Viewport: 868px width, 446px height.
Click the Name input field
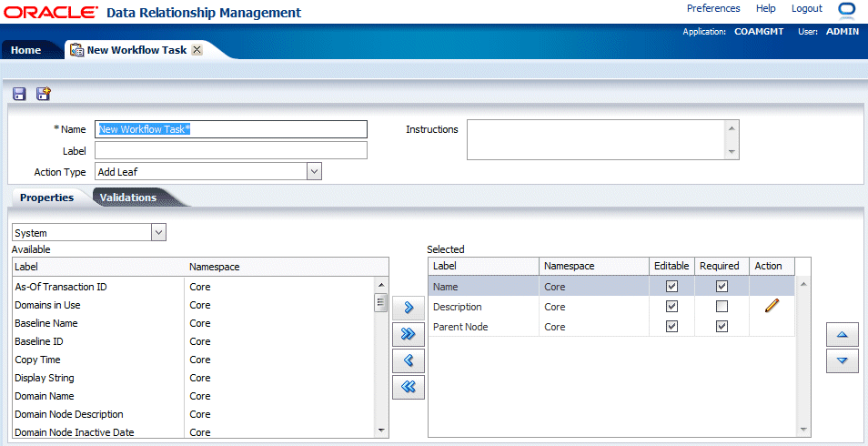231,129
